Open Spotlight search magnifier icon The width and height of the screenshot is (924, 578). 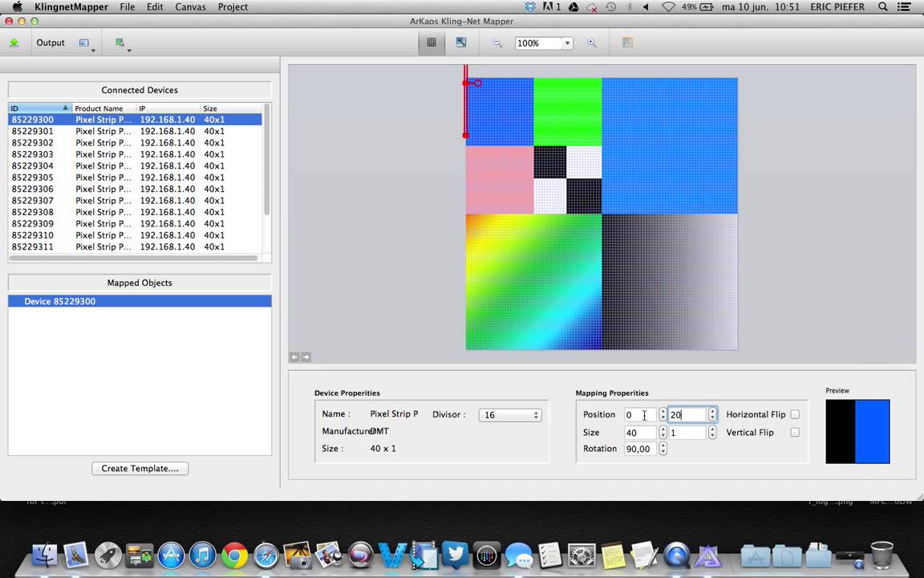[x=883, y=7]
